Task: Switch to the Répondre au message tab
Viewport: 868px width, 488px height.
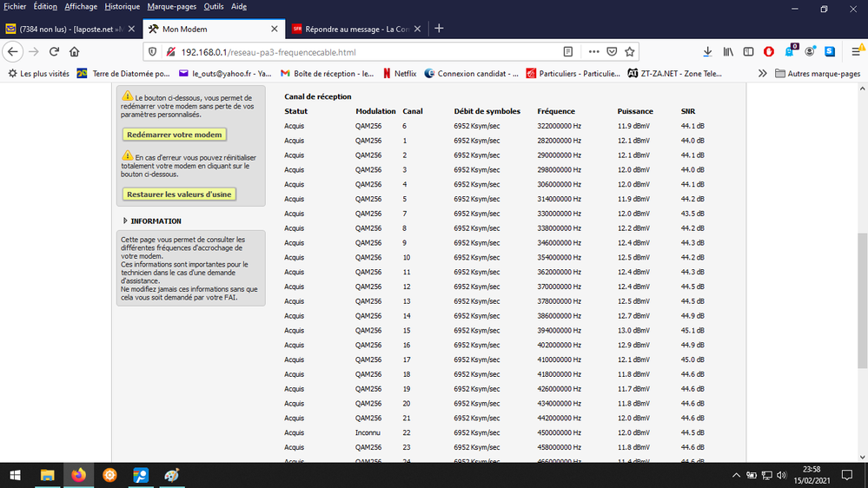Action: [352, 29]
